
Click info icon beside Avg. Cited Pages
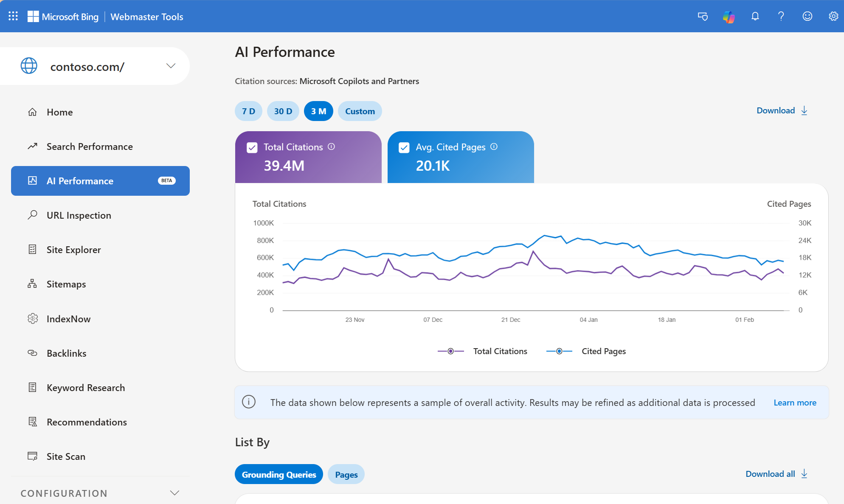tap(494, 146)
